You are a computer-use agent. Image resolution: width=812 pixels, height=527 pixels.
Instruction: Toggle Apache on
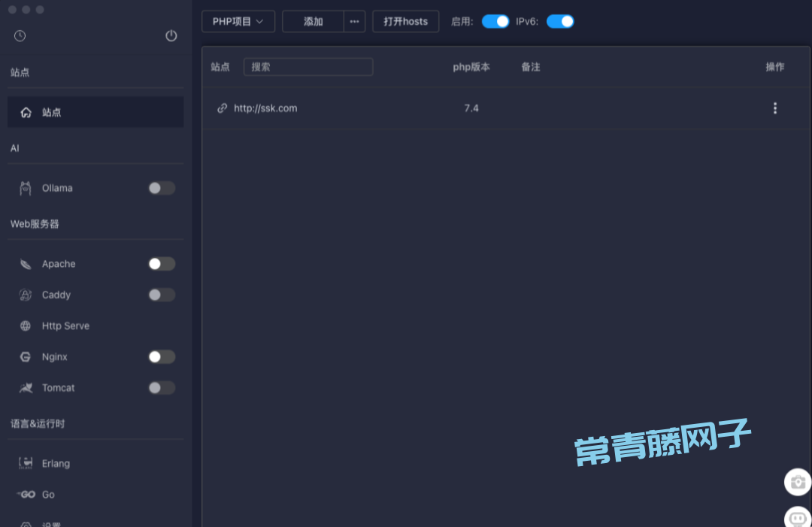pos(161,264)
